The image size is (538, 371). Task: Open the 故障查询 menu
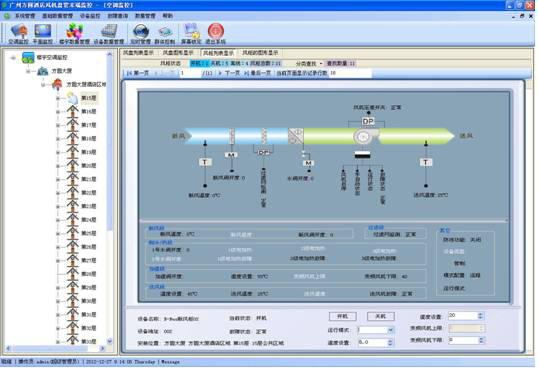(x=117, y=16)
